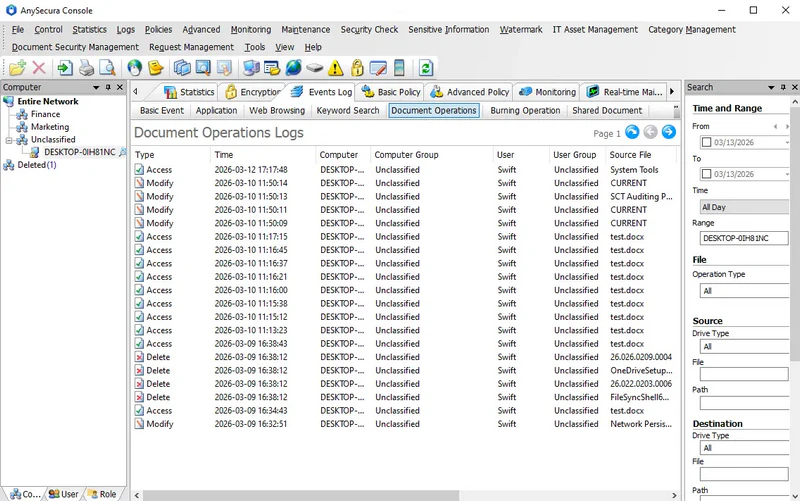The width and height of the screenshot is (800, 501).
Task: Click the printer toolbar icon
Action: pyautogui.click(x=86, y=68)
